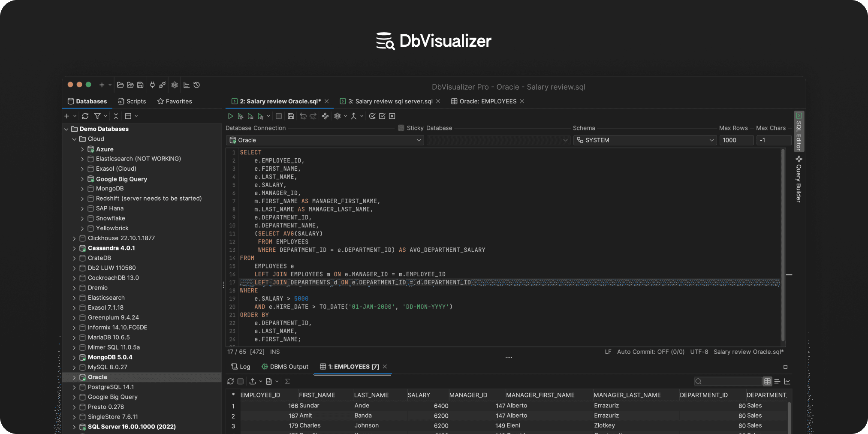Click the Export upload icon in result toolbar

point(253,381)
